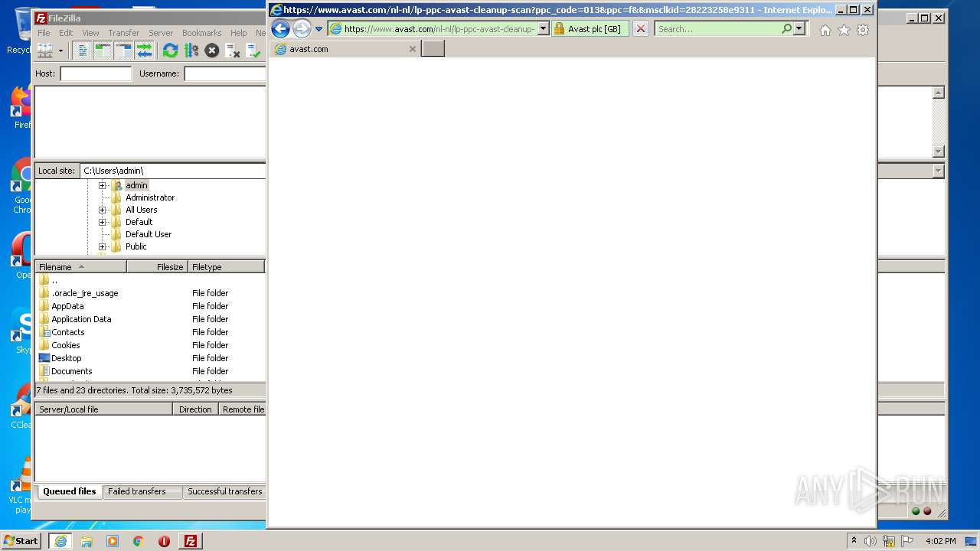Viewport: 980px width, 551px height.
Task: Click IE address bar URL
Action: (x=439, y=29)
